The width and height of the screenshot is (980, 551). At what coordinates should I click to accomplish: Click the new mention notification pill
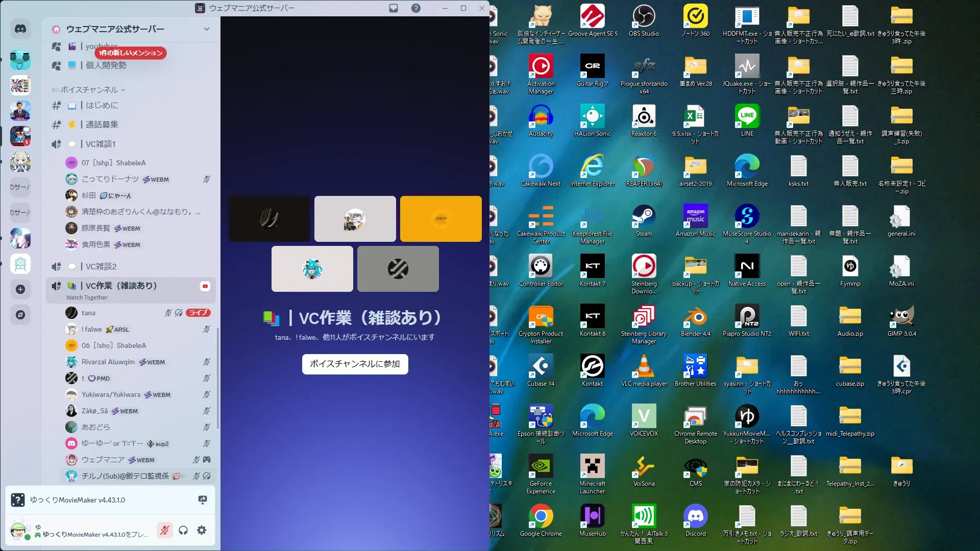click(131, 53)
